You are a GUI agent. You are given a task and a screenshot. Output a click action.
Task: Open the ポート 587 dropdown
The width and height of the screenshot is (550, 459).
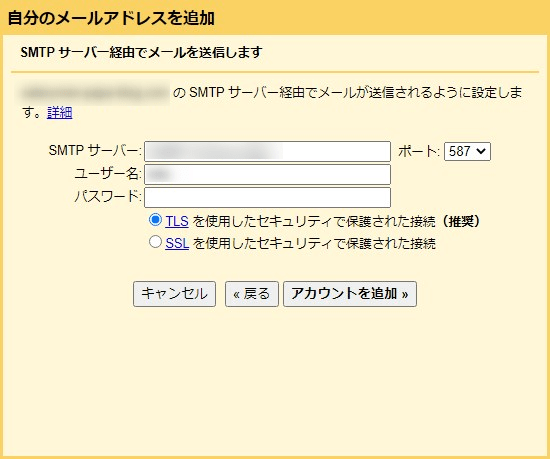[467, 151]
